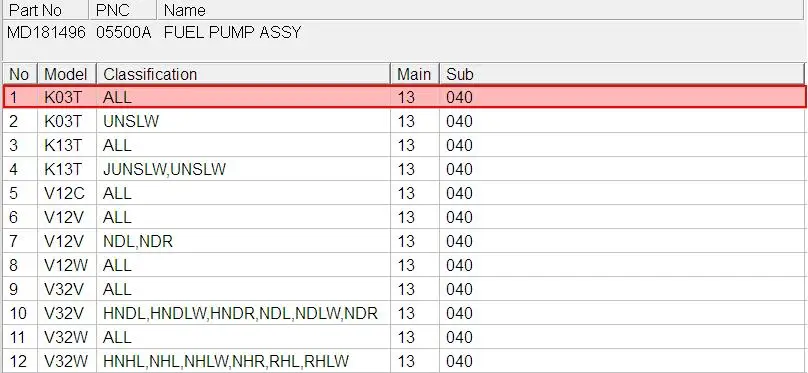
Task: Select the V12W model row
Action: pyautogui.click(x=404, y=265)
